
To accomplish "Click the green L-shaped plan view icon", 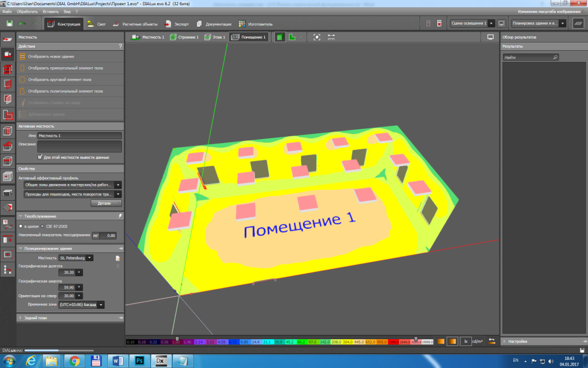I will click(x=292, y=37).
